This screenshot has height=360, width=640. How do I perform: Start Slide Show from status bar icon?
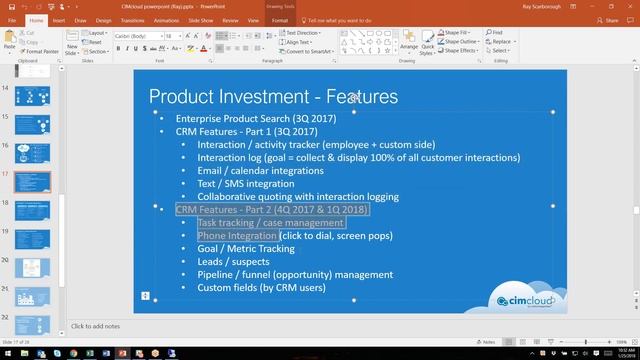click(x=551, y=342)
